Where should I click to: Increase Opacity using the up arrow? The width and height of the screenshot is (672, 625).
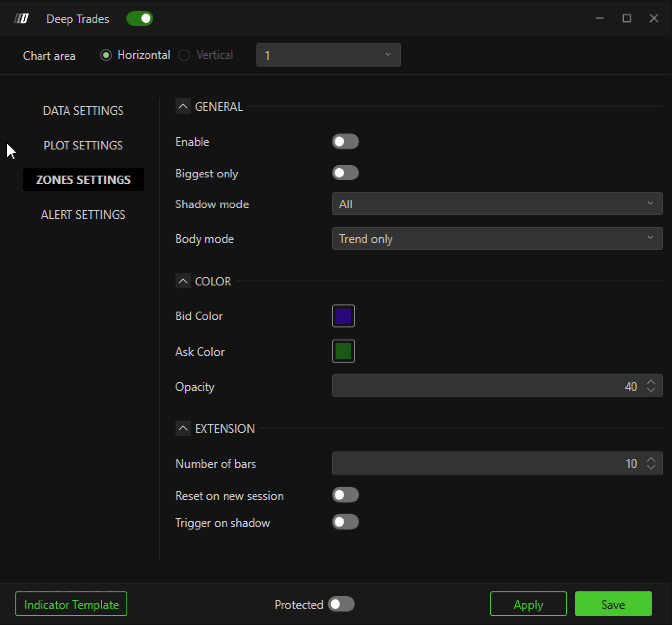tap(650, 382)
